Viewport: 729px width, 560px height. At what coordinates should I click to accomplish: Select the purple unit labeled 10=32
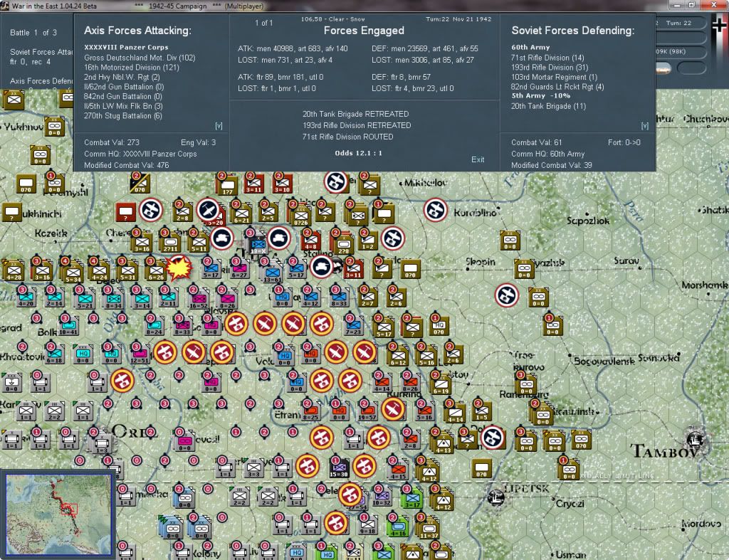pyautogui.click(x=382, y=497)
